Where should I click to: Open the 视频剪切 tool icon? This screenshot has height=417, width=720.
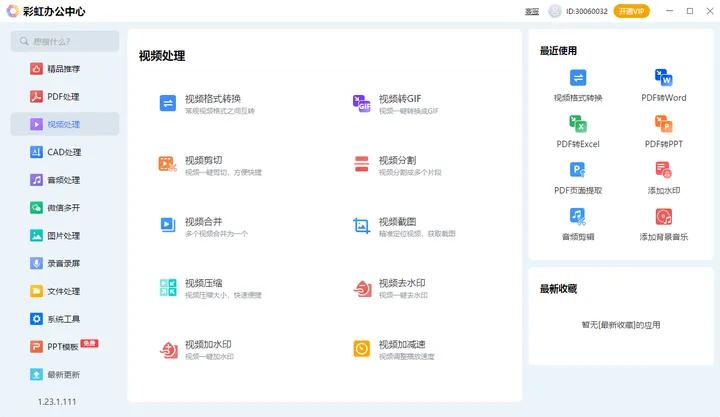tap(168, 164)
